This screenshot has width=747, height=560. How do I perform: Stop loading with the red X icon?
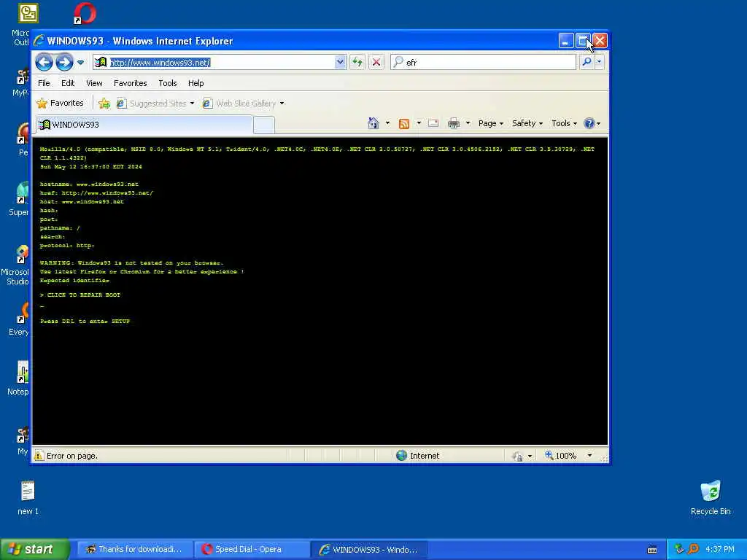point(376,62)
